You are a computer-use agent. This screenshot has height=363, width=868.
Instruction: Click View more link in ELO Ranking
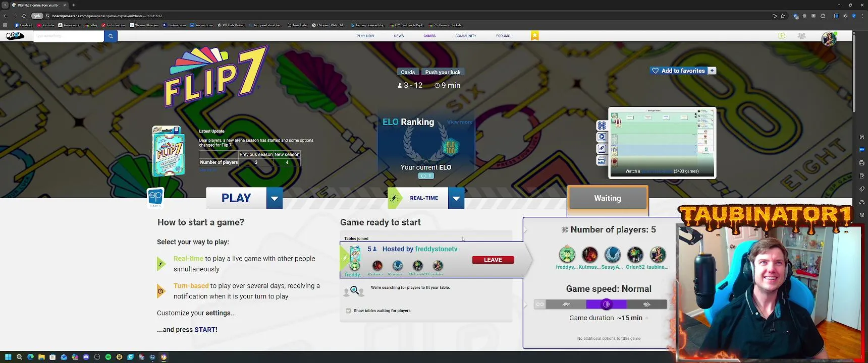point(459,122)
